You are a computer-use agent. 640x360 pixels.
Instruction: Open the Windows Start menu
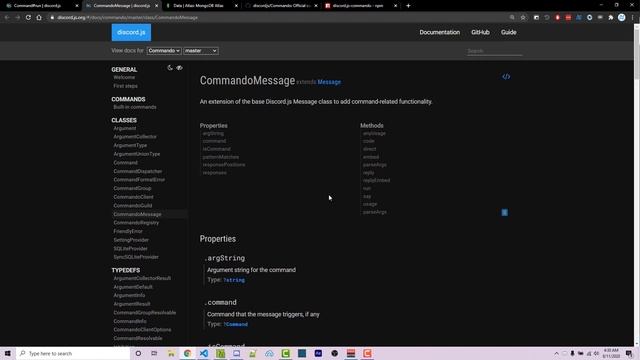pyautogui.click(x=8, y=353)
